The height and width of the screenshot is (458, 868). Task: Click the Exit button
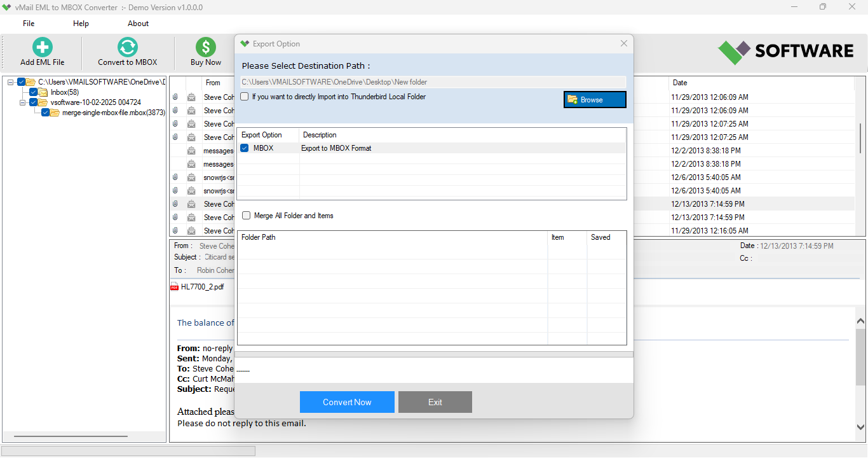click(x=435, y=401)
